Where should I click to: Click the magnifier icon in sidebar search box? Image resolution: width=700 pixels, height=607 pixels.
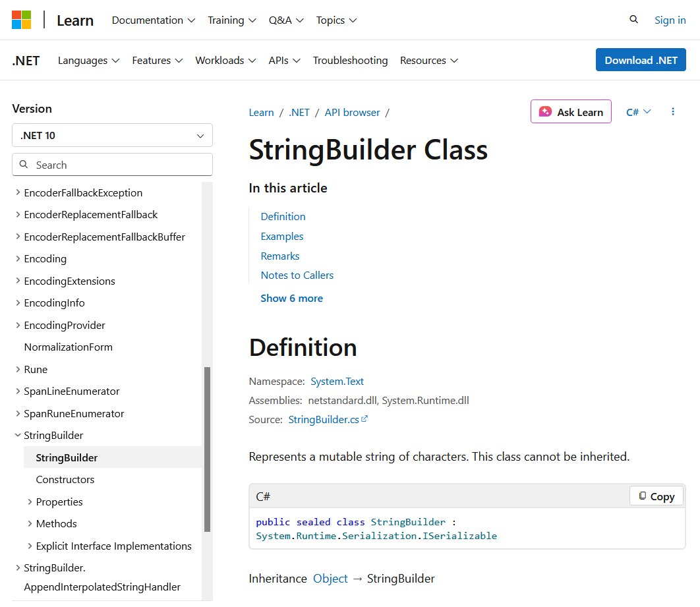[x=23, y=164]
